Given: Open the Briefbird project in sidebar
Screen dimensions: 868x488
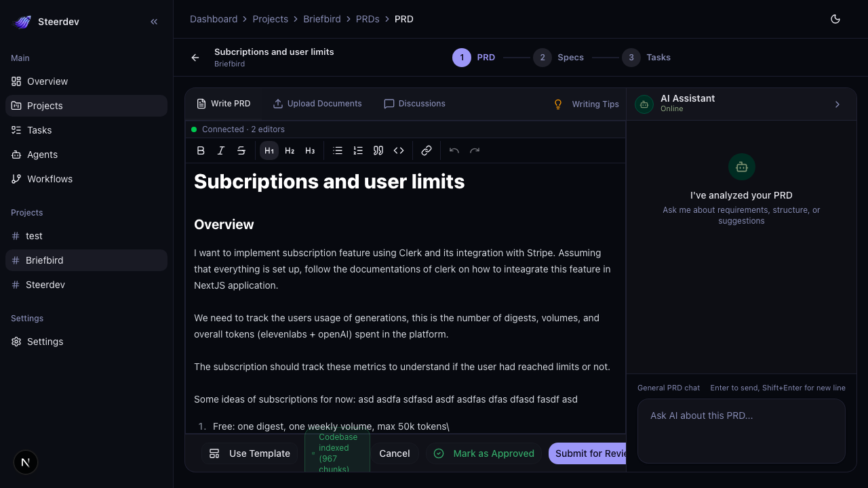Looking at the screenshot, I should 44,260.
